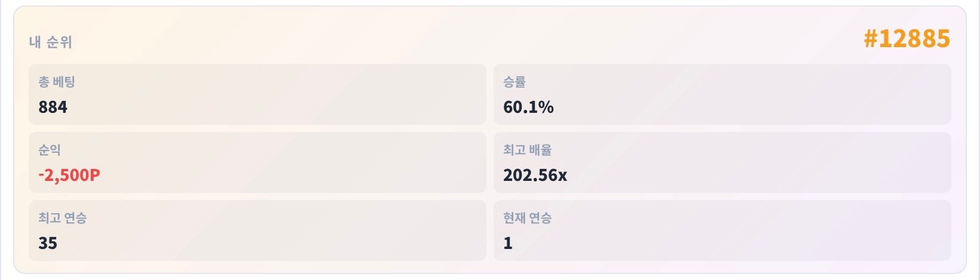
Task: Click the 내 순위 heading
Action: (x=50, y=42)
